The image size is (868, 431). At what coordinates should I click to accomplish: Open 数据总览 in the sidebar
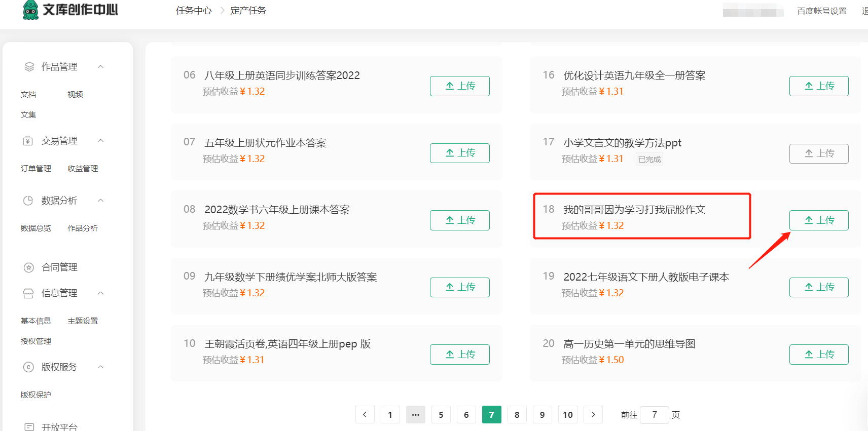point(36,228)
